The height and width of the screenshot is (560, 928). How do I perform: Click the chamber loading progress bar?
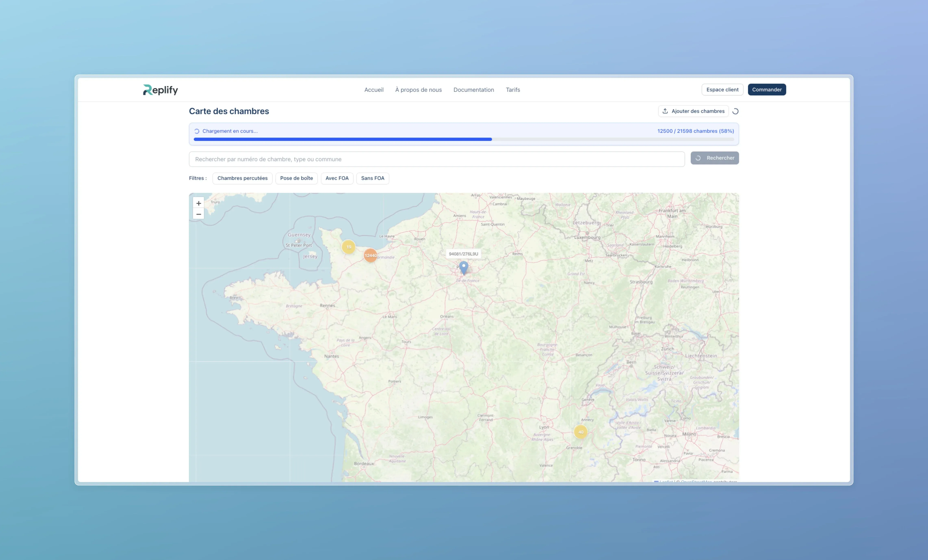(463, 139)
